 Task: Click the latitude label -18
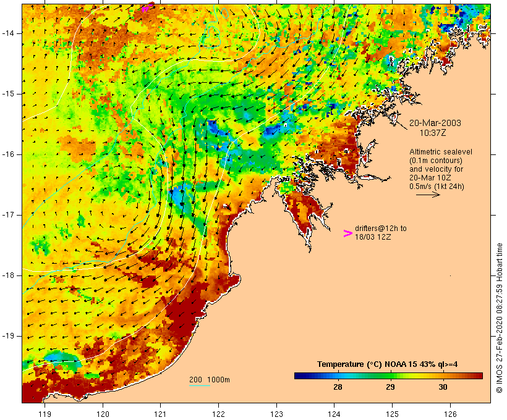tap(8, 275)
